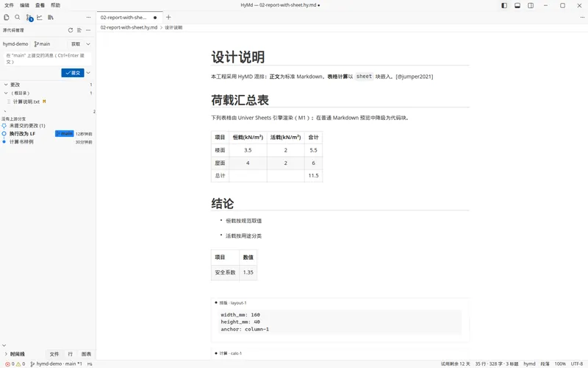The width and height of the screenshot is (588, 368).
Task: Collapse the (根目录) folder
Action: (6, 93)
